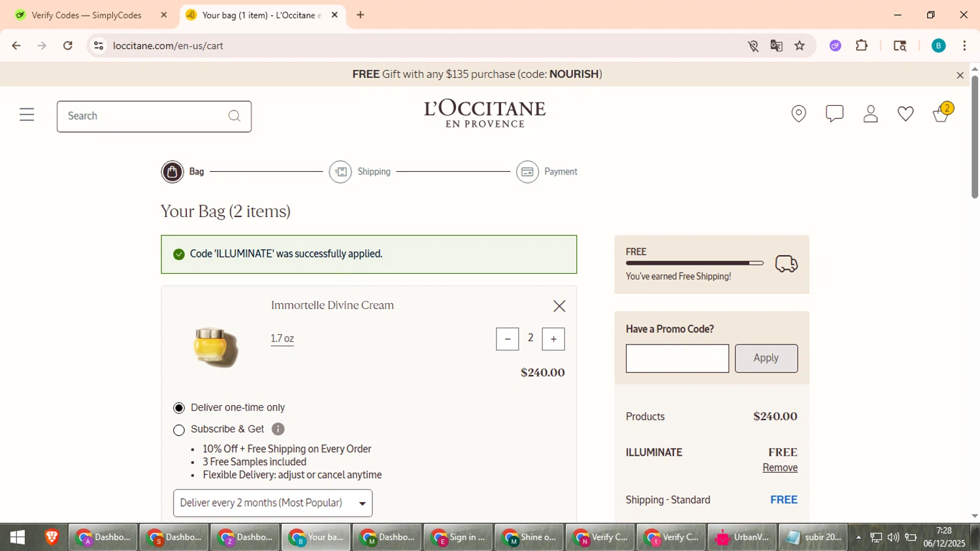Open Chrome profile B avatar
The width and height of the screenshot is (980, 551).
point(938,46)
